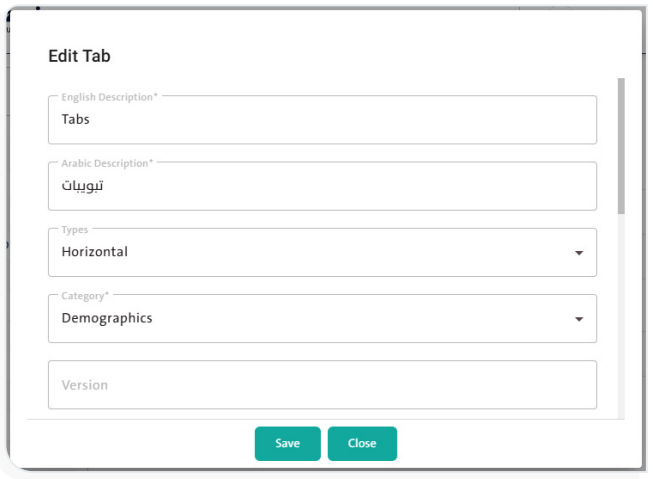Click the English Description input field
Image resolution: width=653 pixels, height=479 pixels.
pos(322,120)
